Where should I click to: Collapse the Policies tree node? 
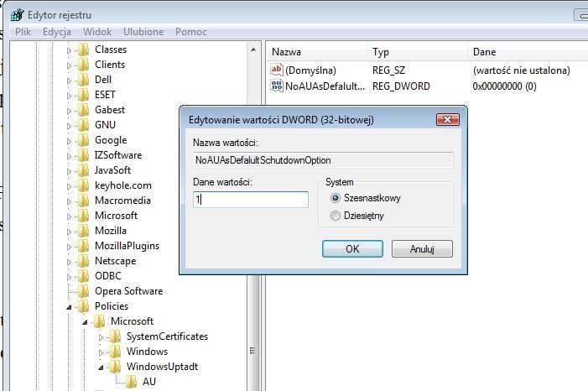(x=69, y=307)
